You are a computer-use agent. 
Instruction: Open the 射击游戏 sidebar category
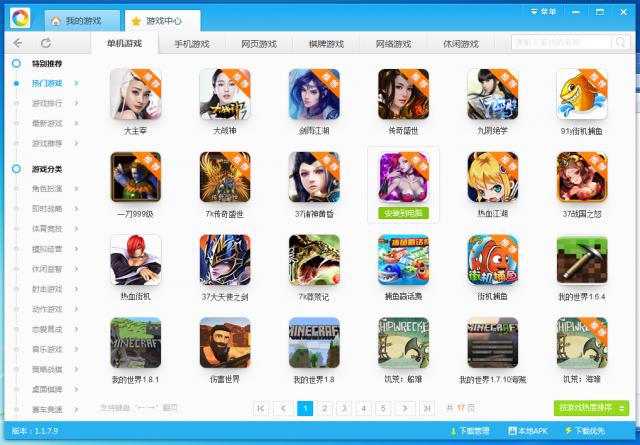[x=47, y=289]
